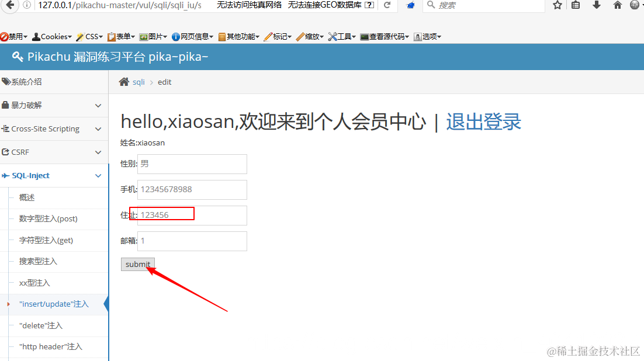Click the 住址 input field
This screenshot has width=644, height=361.
coord(192,215)
